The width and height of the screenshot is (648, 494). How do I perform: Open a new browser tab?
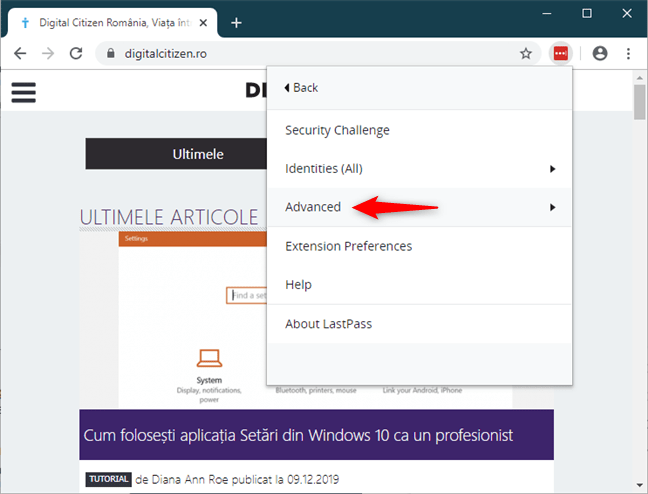pyautogui.click(x=236, y=23)
